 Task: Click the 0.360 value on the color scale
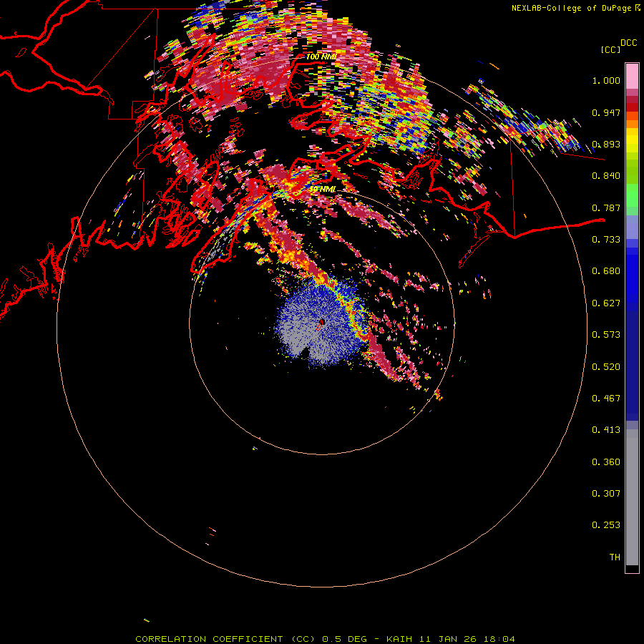606,462
